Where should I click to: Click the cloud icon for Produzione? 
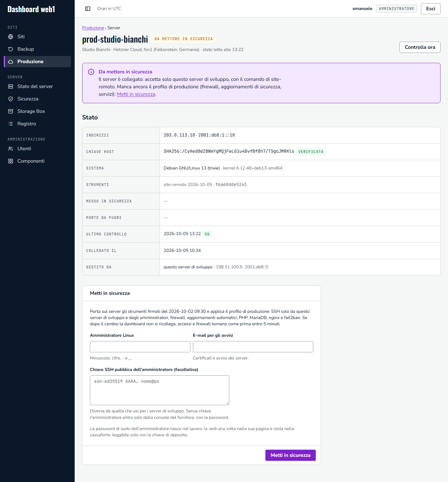tap(11, 62)
